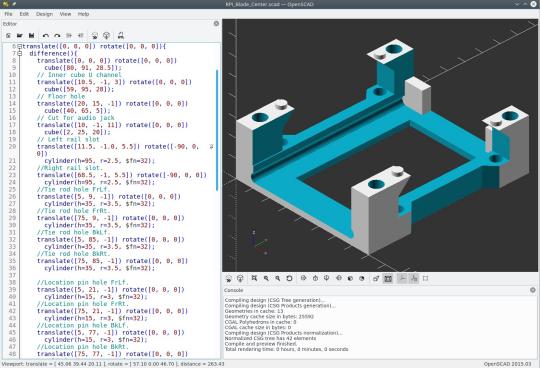540x368 pixels.
Task: Close the Console panel
Action: (x=533, y=290)
